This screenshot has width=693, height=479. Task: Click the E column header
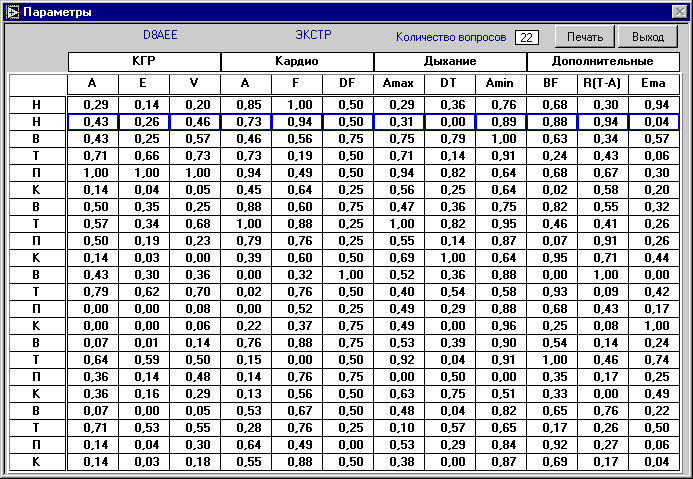(x=144, y=84)
